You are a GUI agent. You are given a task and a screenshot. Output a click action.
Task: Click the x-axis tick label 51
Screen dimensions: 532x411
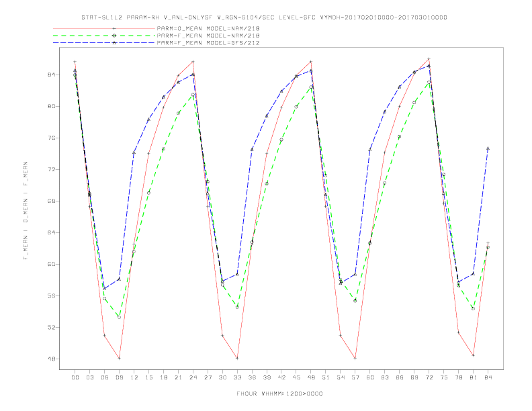(x=326, y=377)
